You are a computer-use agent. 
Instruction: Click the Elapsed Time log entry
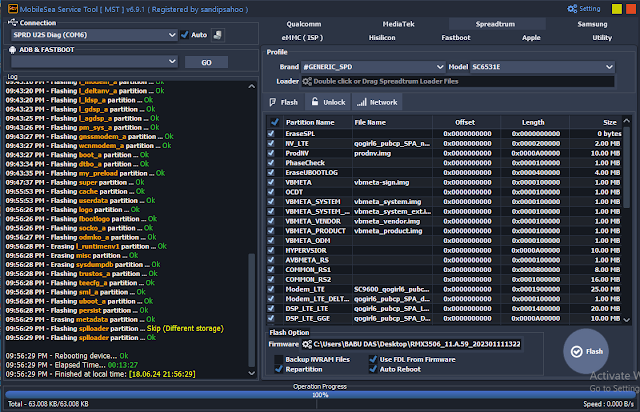click(71, 365)
